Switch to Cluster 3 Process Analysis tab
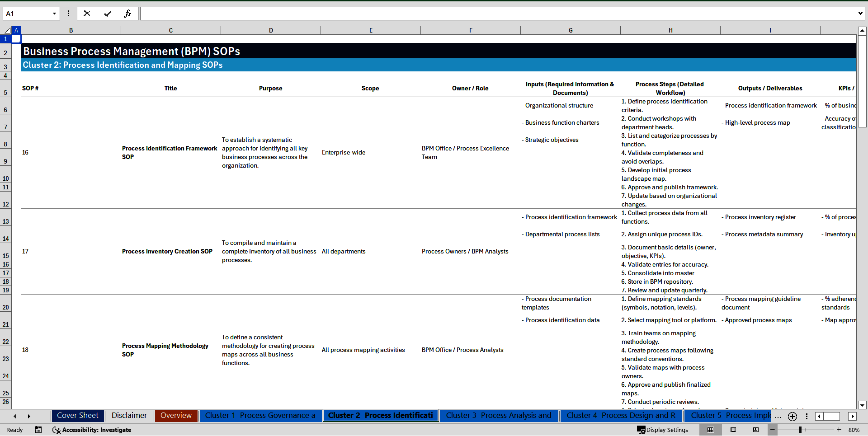 [x=498, y=416]
